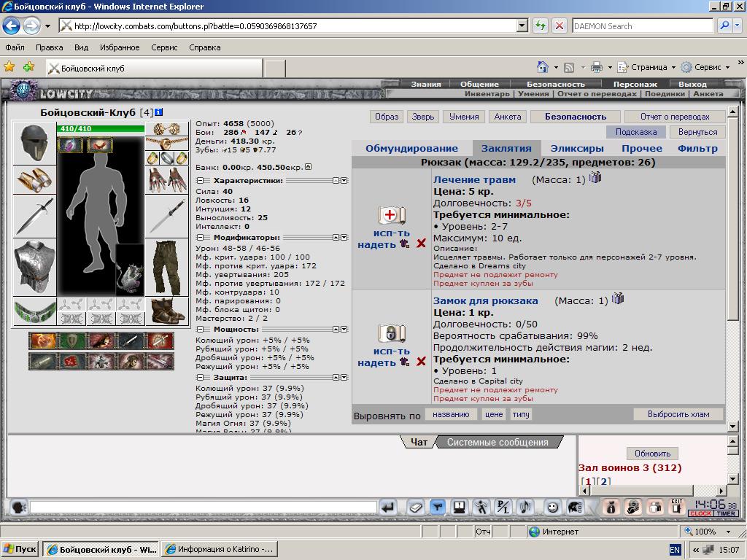Viewport: 747px width, 560px height.
Task: Click the running man icon
Action: (x=481, y=507)
